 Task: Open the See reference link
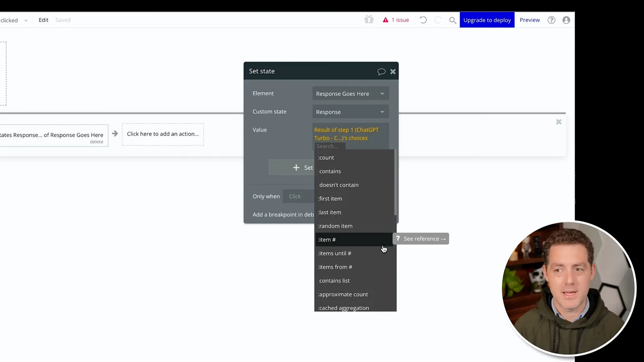pyautogui.click(x=421, y=239)
